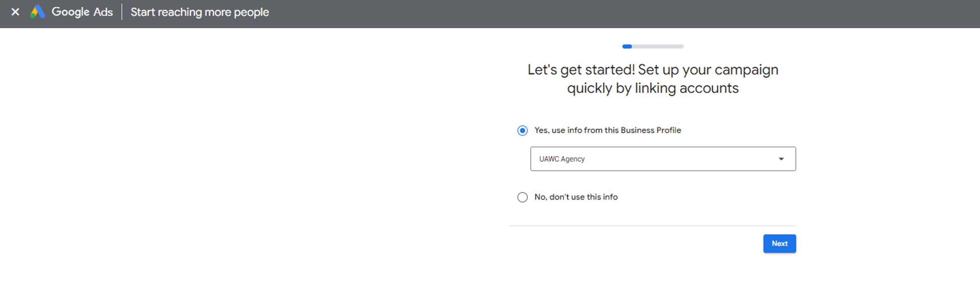980x296 pixels.
Task: Click the Google Ads triangle logo
Action: pyautogui.click(x=38, y=12)
